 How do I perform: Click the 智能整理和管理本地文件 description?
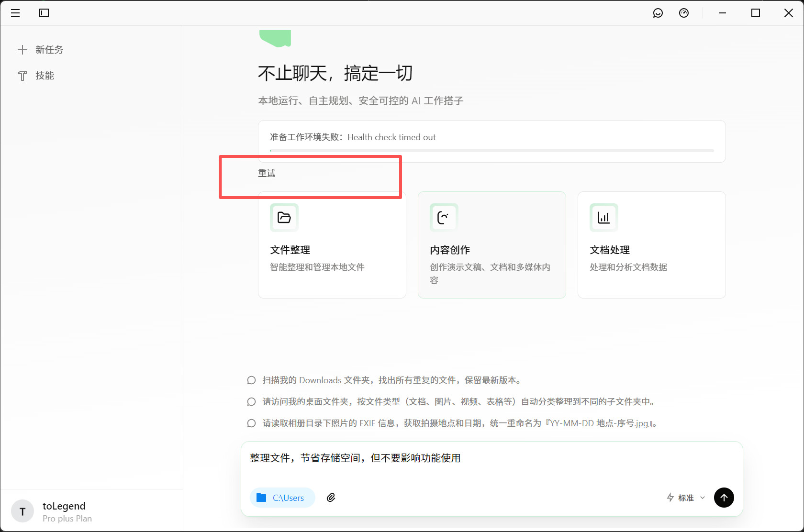click(x=317, y=267)
